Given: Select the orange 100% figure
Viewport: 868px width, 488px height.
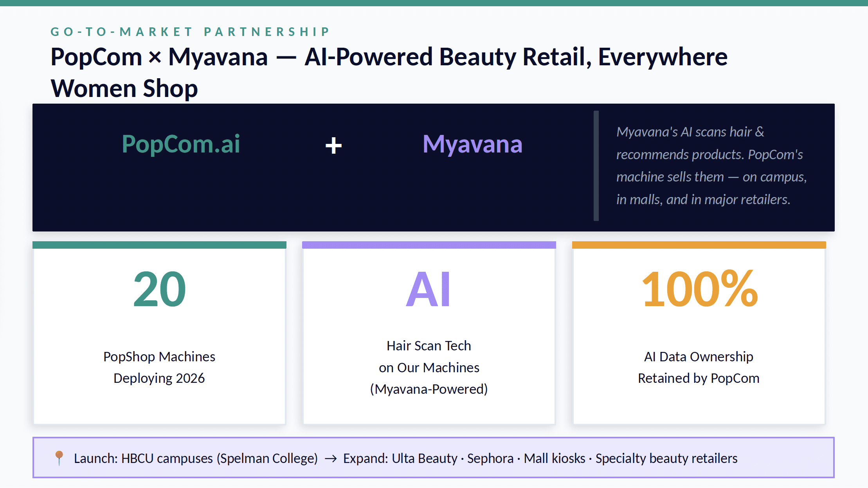Looking at the screenshot, I should pos(699,289).
